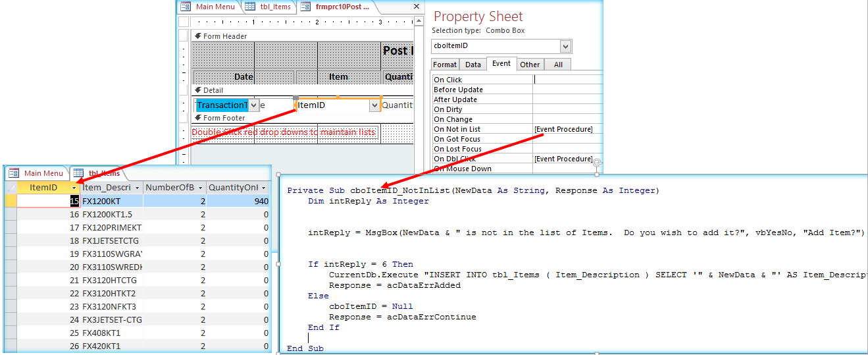Expand cboItemID object selector dropdown
868x355 pixels.
tap(565, 46)
